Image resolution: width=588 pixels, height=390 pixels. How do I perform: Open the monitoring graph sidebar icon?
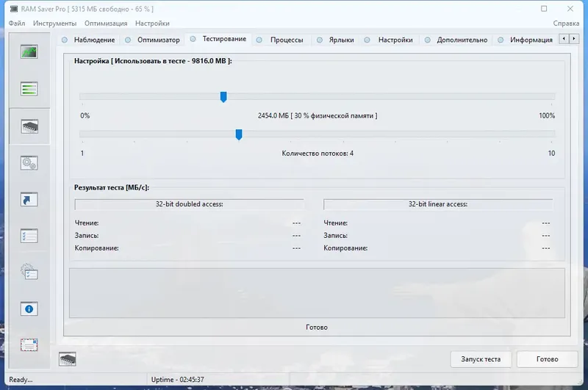coord(29,51)
